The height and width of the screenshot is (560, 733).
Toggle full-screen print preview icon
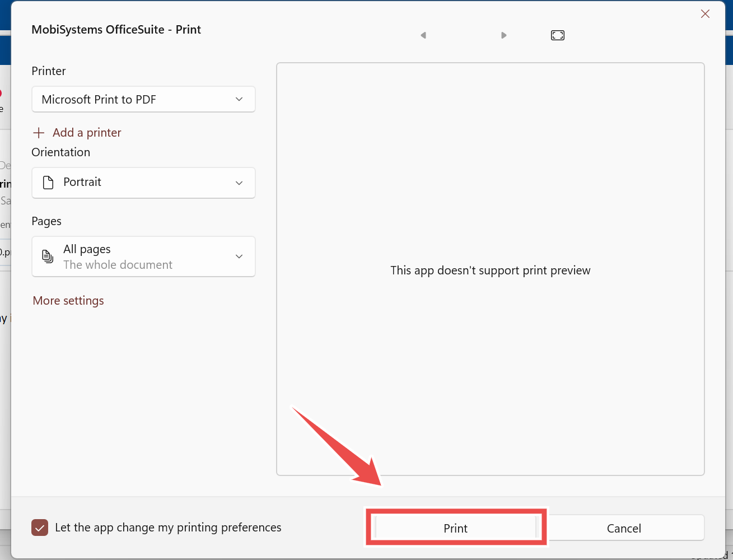[x=558, y=35]
